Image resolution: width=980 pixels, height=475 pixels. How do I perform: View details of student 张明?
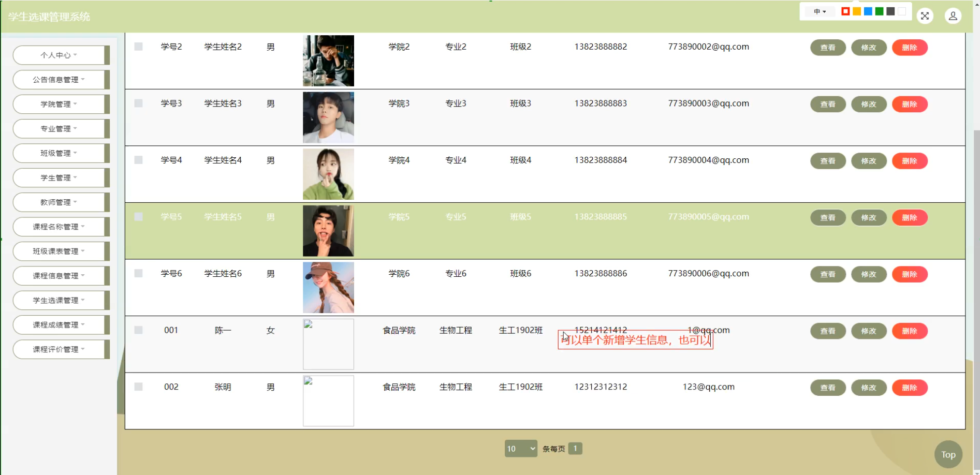click(x=828, y=388)
